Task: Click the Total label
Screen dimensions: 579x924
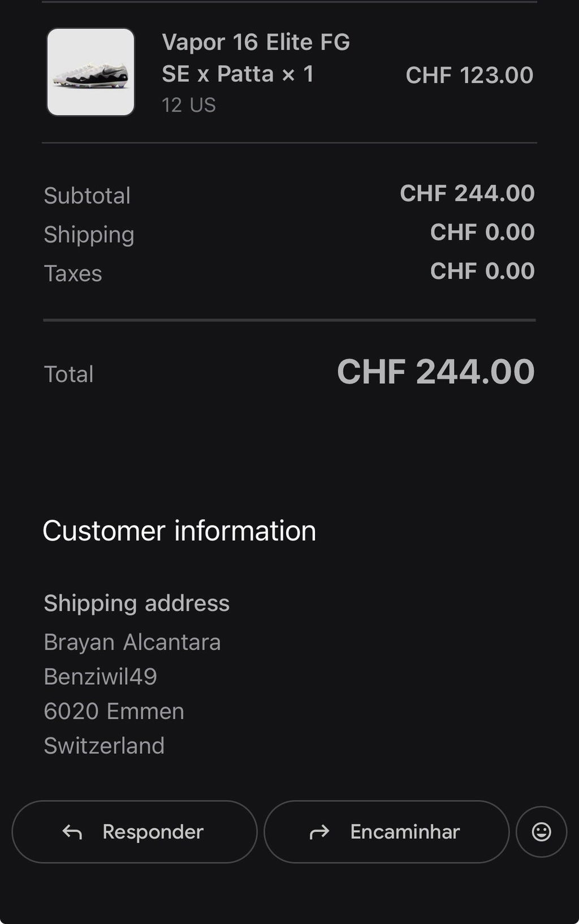Action: (69, 374)
